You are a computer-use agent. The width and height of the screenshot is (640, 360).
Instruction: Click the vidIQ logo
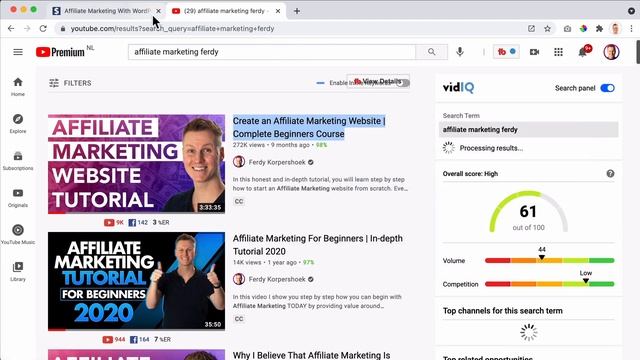[x=458, y=87]
